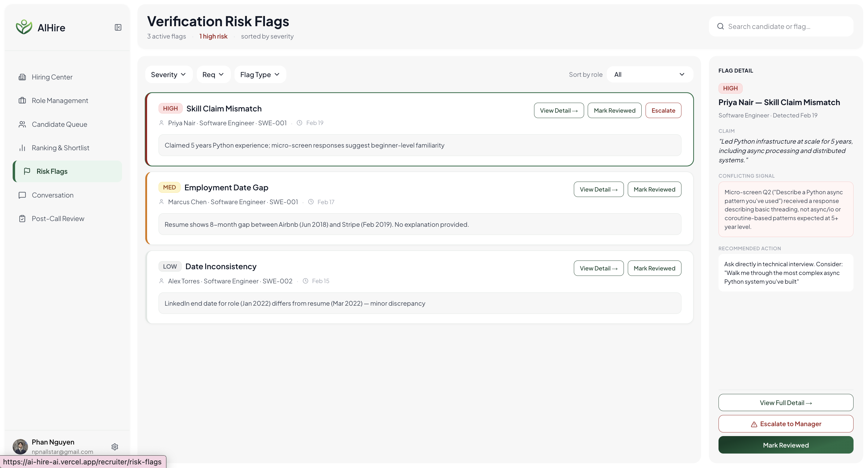The width and height of the screenshot is (868, 468).
Task: Escalate the Skill Claim Mismatch flag
Action: point(663,111)
